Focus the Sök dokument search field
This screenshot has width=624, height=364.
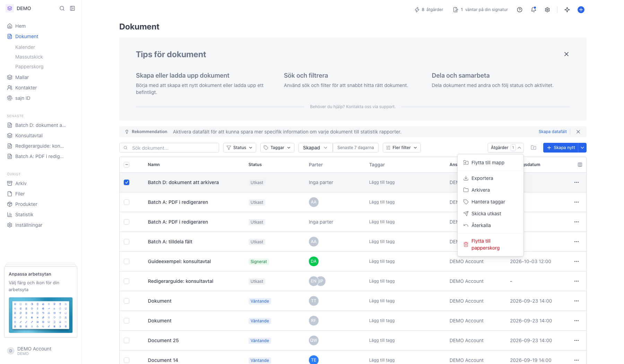tap(169, 148)
